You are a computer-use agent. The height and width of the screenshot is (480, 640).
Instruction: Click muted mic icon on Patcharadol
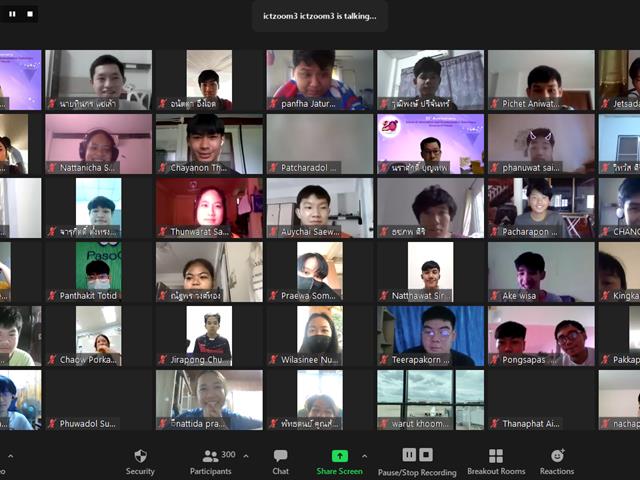[x=273, y=168]
